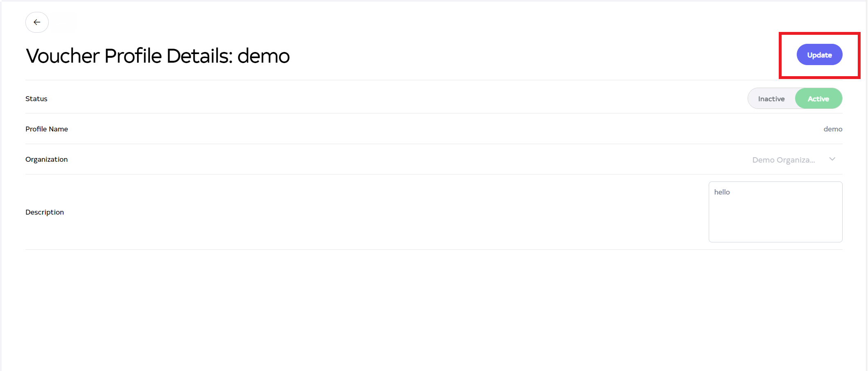
Task: Click the word Voucher in the title
Action: point(63,56)
